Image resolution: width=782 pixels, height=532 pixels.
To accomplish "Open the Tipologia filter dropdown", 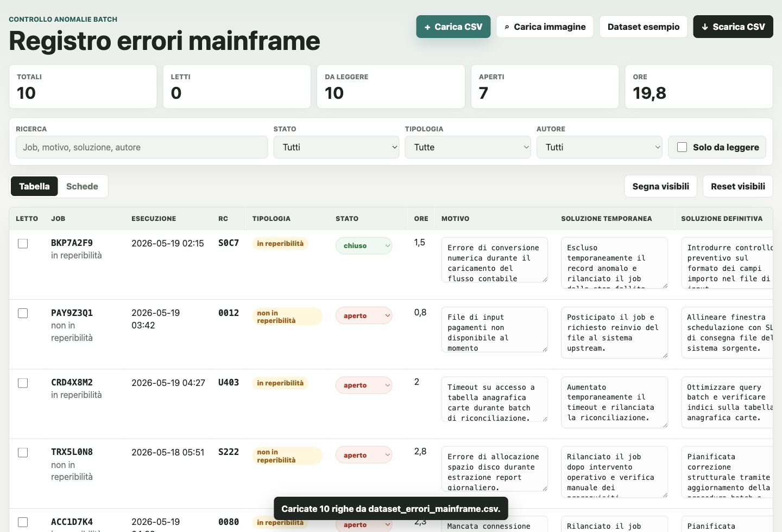I will [x=468, y=147].
